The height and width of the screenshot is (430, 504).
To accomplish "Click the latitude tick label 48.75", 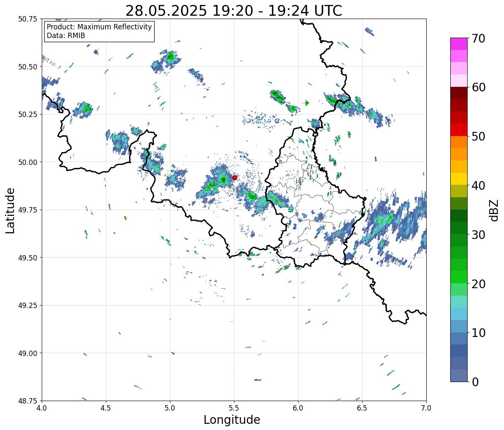I will [x=28, y=401].
